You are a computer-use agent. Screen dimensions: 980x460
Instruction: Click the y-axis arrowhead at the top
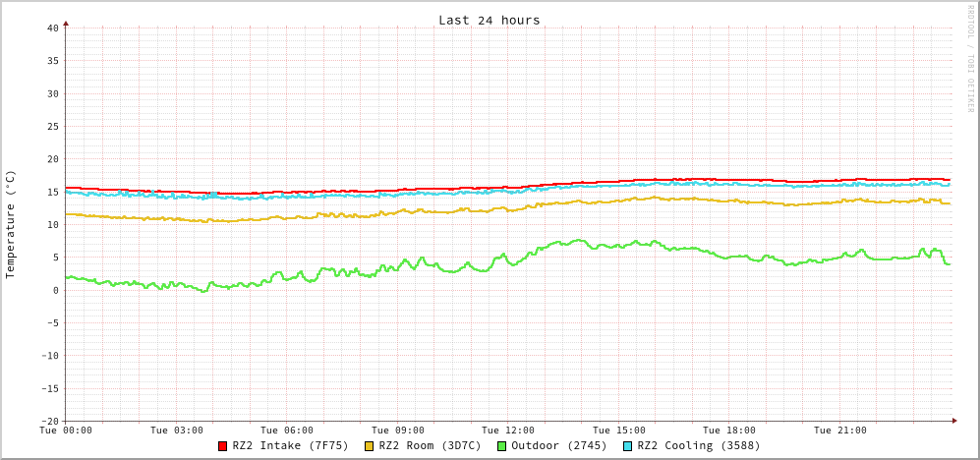point(66,23)
